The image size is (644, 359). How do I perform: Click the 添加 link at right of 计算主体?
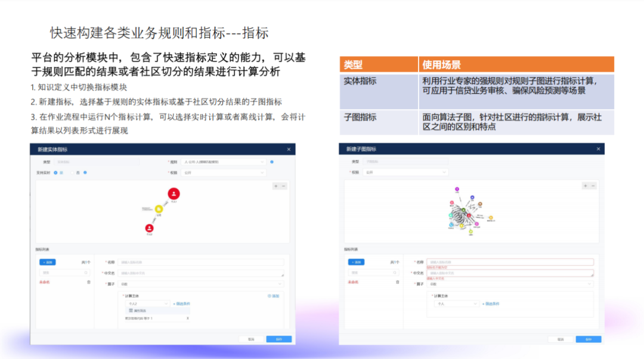coord(274,296)
